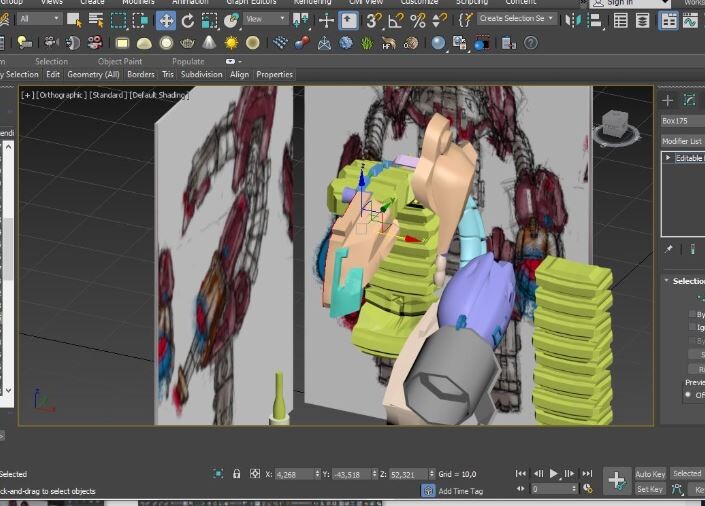Expand the Editable Poly modifier entry
Screen dimensions: 705x506
(668, 158)
